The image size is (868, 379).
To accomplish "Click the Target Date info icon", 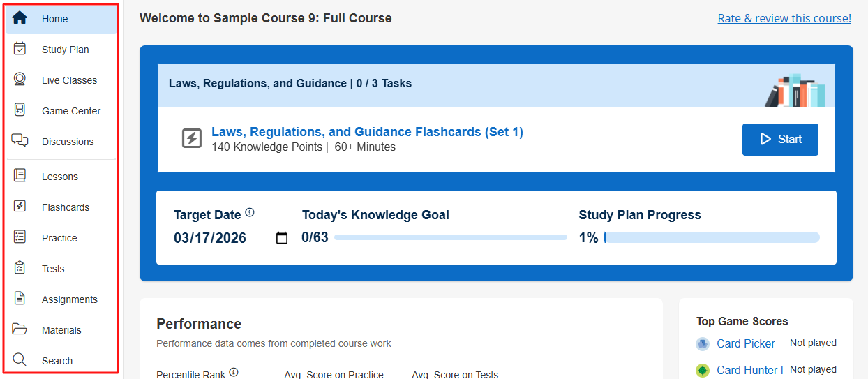I will click(250, 213).
